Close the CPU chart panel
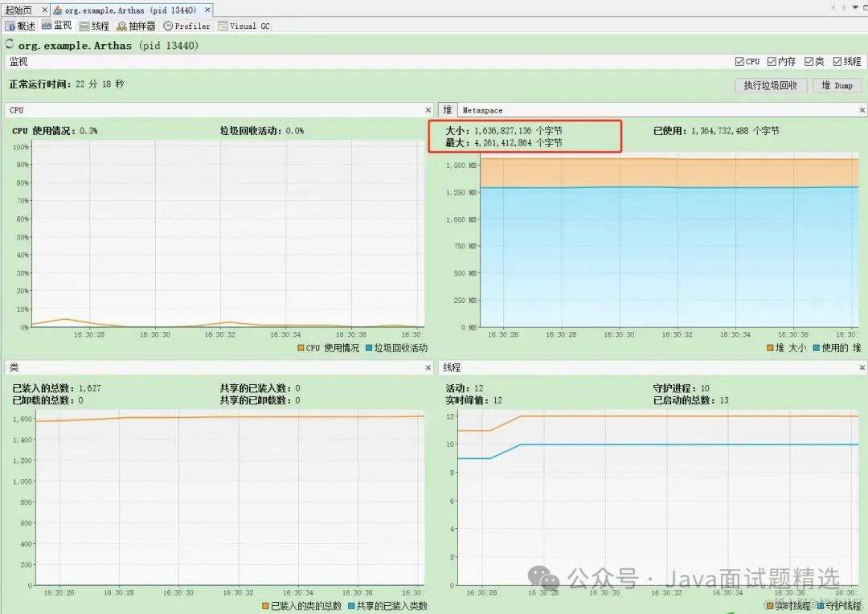The height and width of the screenshot is (614, 868). tap(428, 110)
